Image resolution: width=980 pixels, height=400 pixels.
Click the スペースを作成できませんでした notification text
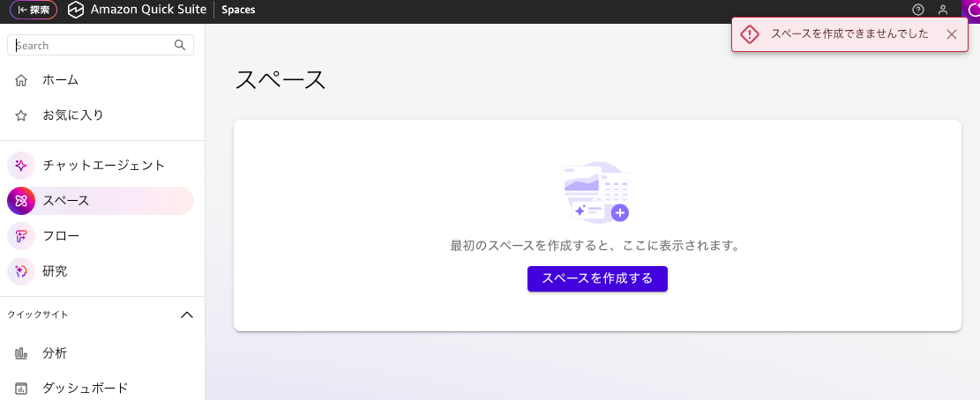click(849, 34)
